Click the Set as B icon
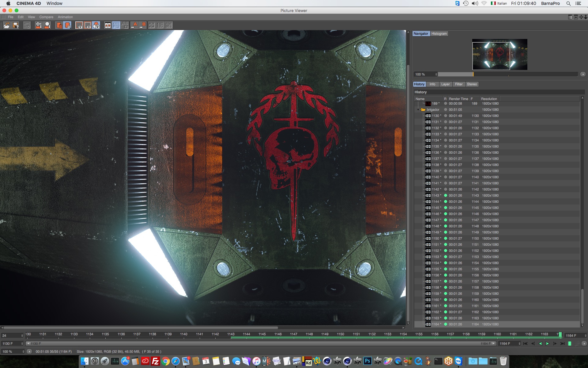 point(143,25)
